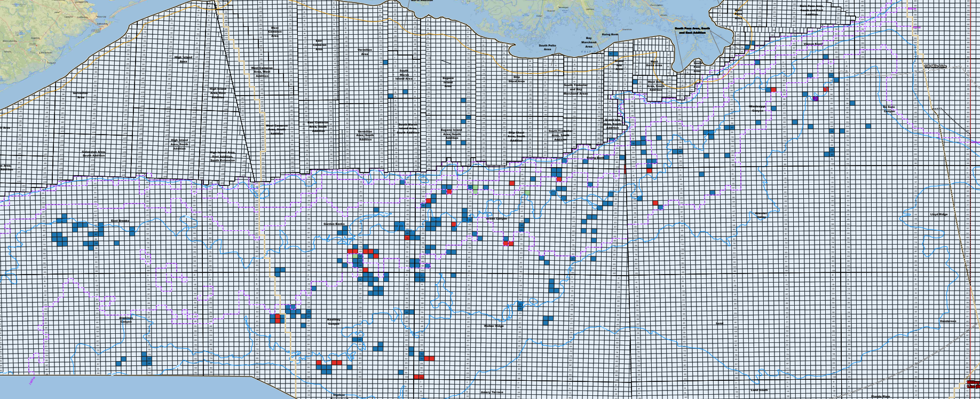Click the Alaminos Canyon label
980x399 pixels.
pyautogui.click(x=126, y=319)
